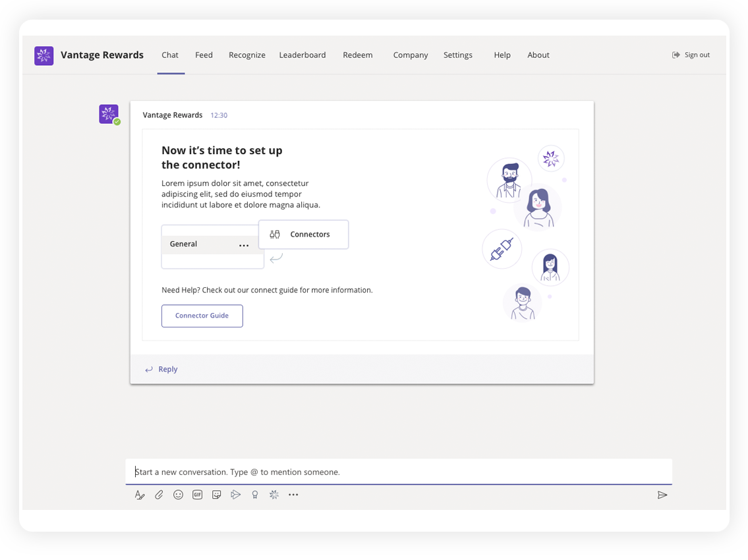Open the Recognize tab

tap(246, 55)
